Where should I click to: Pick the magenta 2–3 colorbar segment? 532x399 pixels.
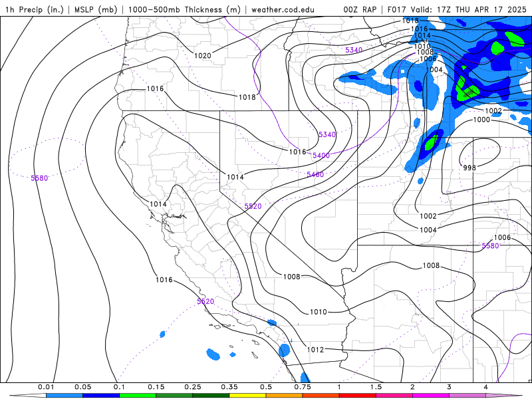click(431, 396)
